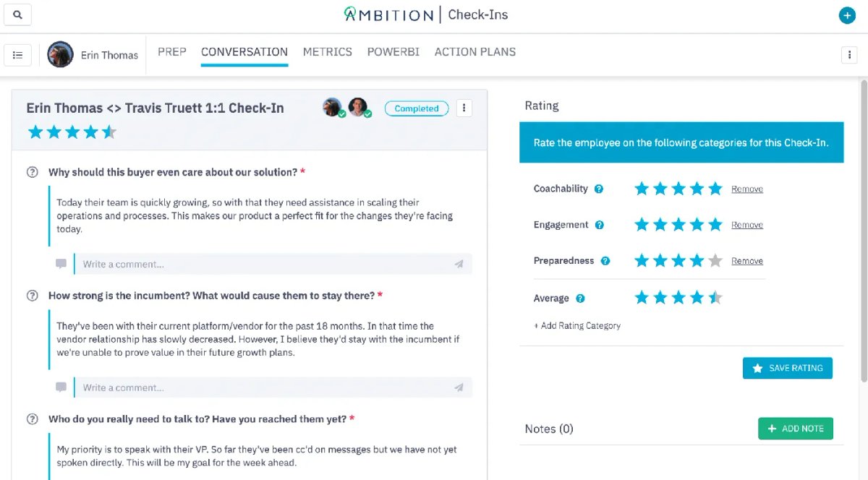Screen dimensions: 868x480
Task: Click the question icon beside incumbent question
Action: (x=32, y=296)
